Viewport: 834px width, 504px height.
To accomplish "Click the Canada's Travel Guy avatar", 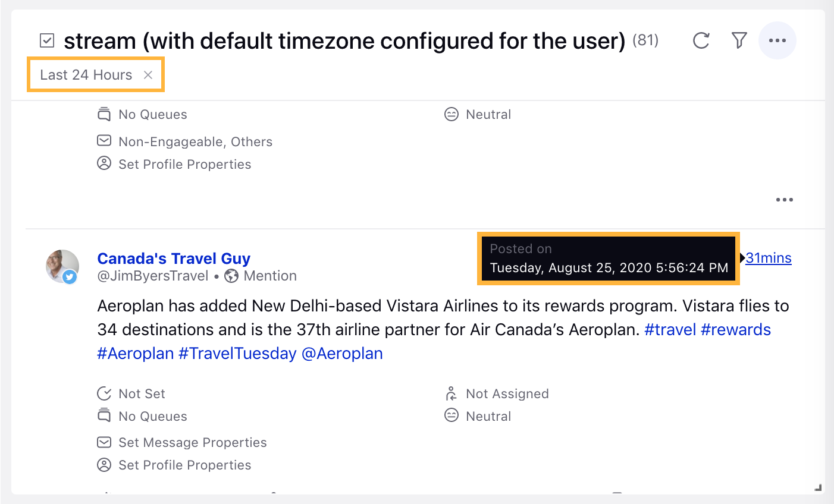I will point(62,266).
